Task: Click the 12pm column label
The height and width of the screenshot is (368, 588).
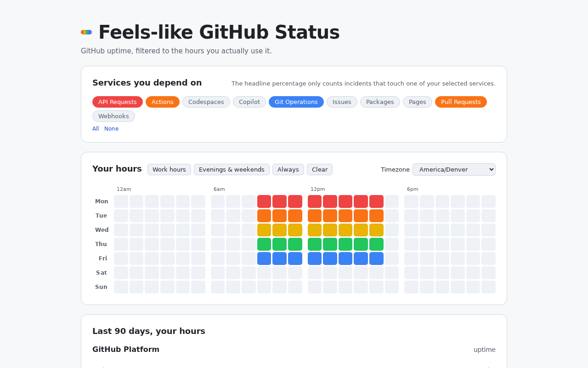Action: (318, 189)
